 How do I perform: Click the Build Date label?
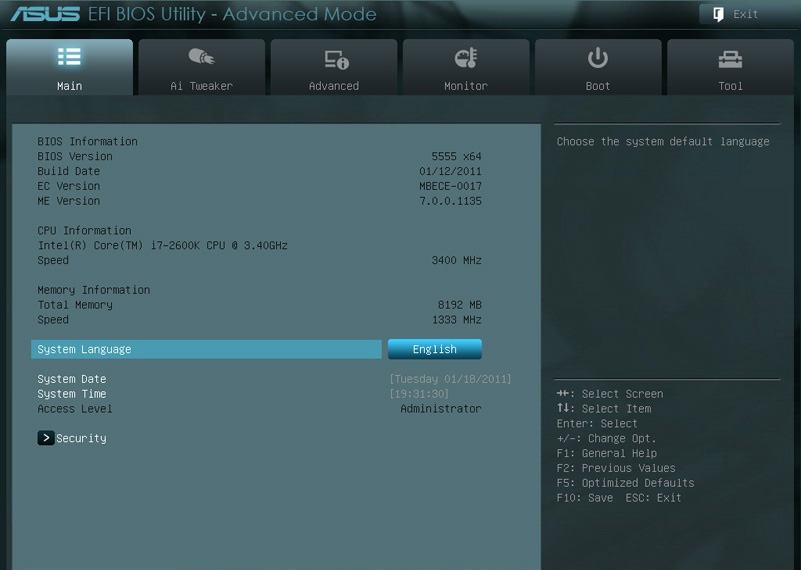pyautogui.click(x=68, y=171)
